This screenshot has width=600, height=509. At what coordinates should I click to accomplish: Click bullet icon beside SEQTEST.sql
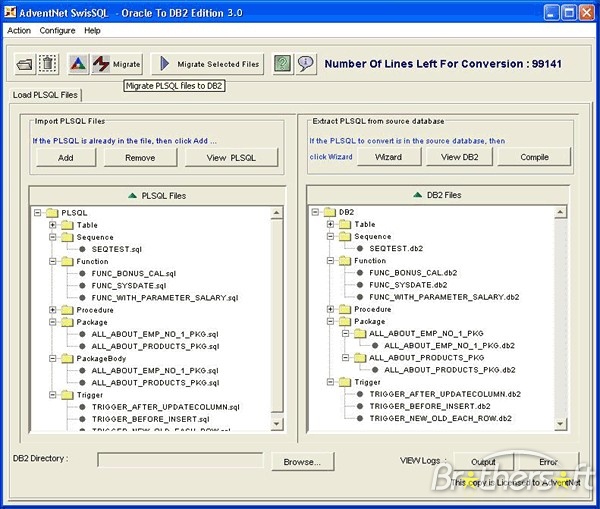[82, 249]
